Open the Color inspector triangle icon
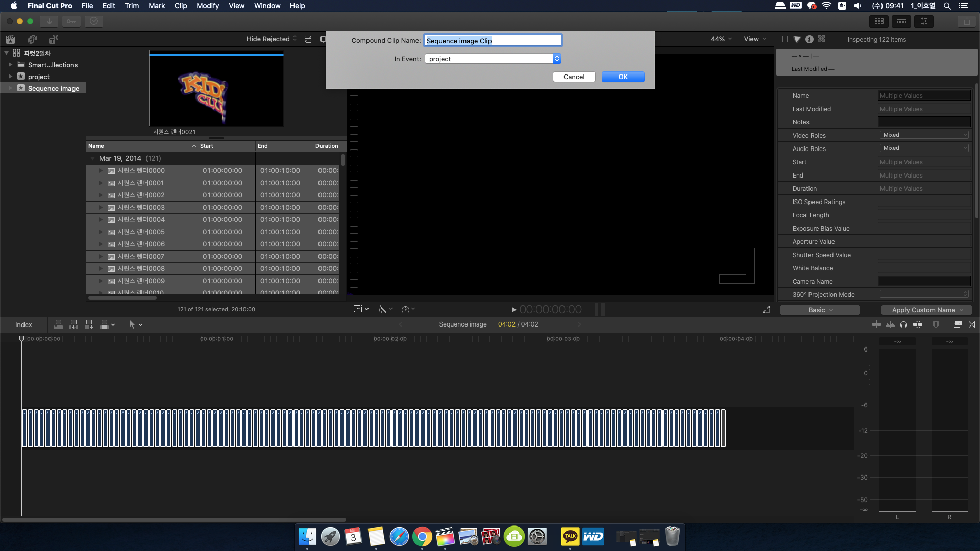Screen dimensions: 980x551 pyautogui.click(x=797, y=39)
